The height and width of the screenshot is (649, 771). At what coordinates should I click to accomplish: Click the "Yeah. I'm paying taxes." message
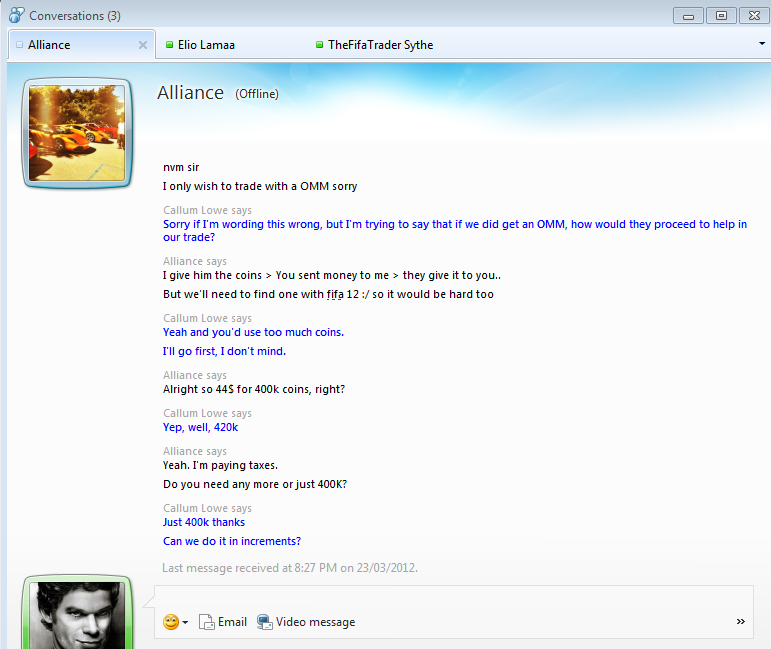pyautogui.click(x=220, y=465)
